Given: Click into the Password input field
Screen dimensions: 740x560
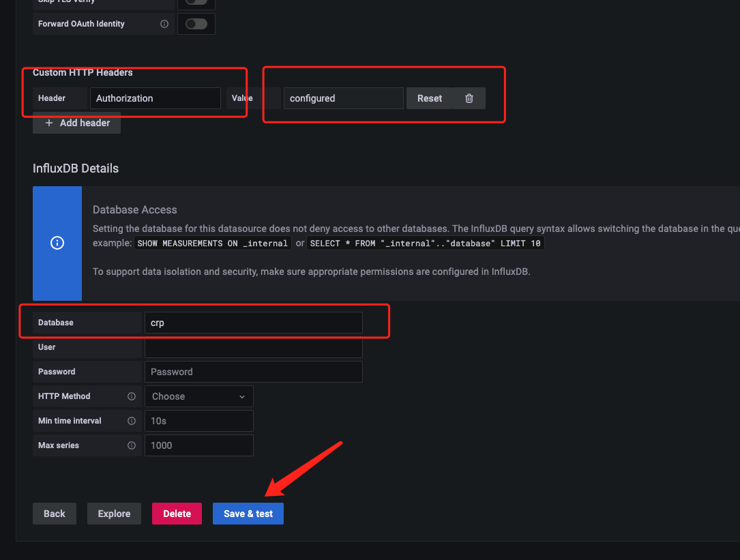Looking at the screenshot, I should point(254,372).
